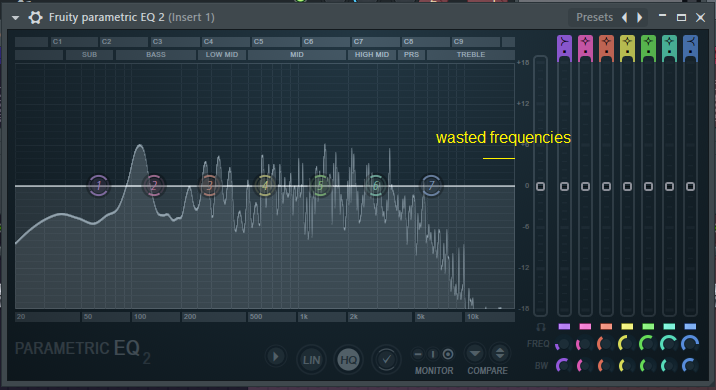This screenshot has width=716, height=390.
Task: Toggle LIN linear phase mode
Action: pyautogui.click(x=311, y=360)
